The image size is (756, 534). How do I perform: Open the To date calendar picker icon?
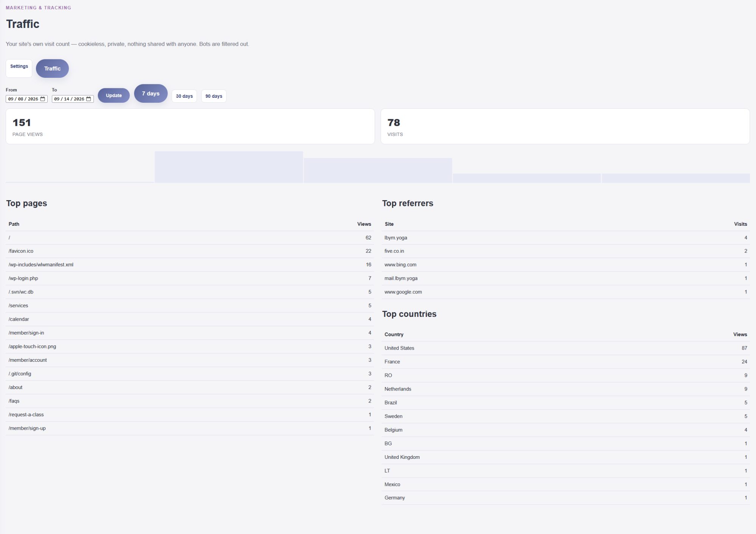point(88,99)
